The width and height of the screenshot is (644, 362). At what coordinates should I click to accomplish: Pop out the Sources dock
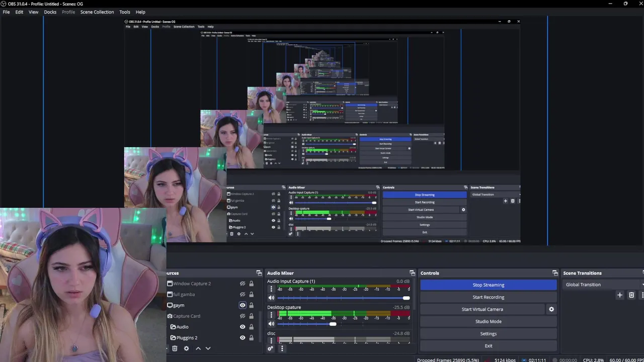(x=259, y=273)
